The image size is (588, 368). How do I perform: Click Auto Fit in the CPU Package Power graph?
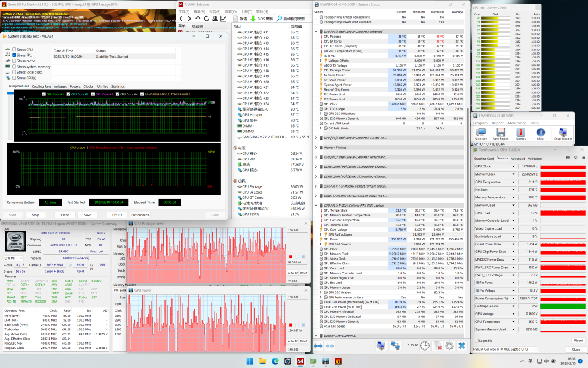pyautogui.click(x=292, y=273)
